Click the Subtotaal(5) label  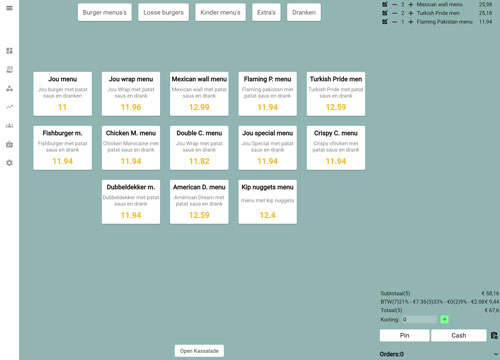pos(395,293)
